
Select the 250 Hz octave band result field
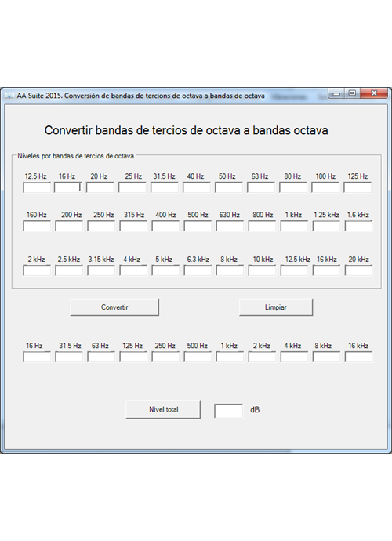pos(165,357)
